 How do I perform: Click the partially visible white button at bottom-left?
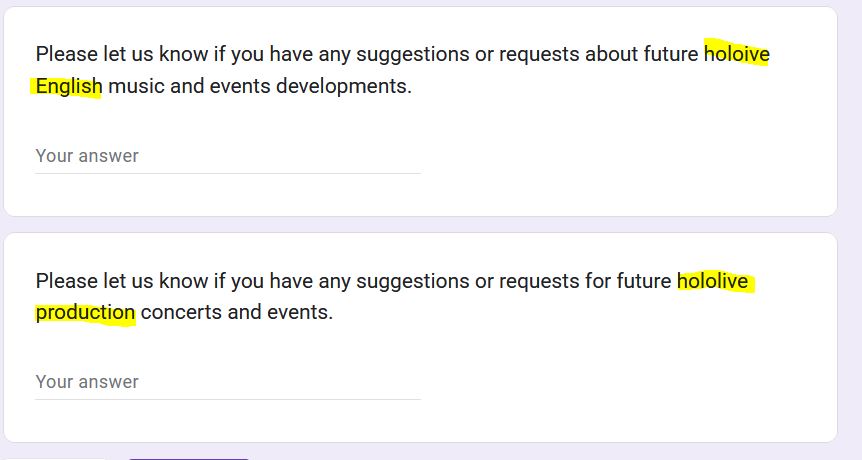pyautogui.click(x=55, y=458)
